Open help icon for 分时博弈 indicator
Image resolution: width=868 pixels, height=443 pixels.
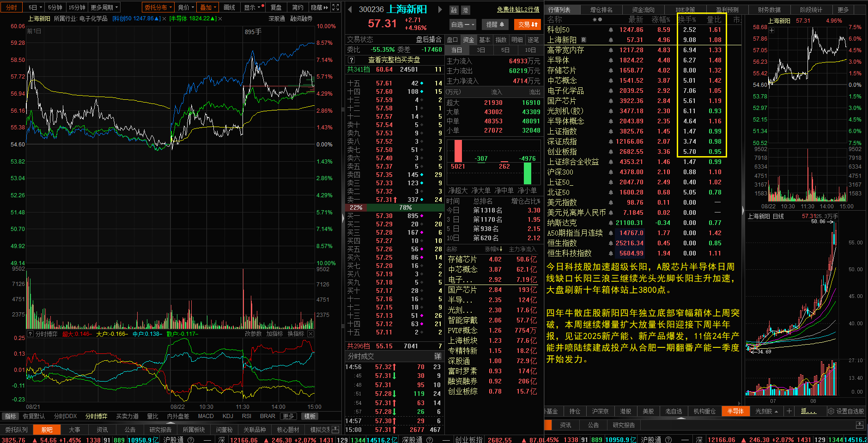pos(30,334)
